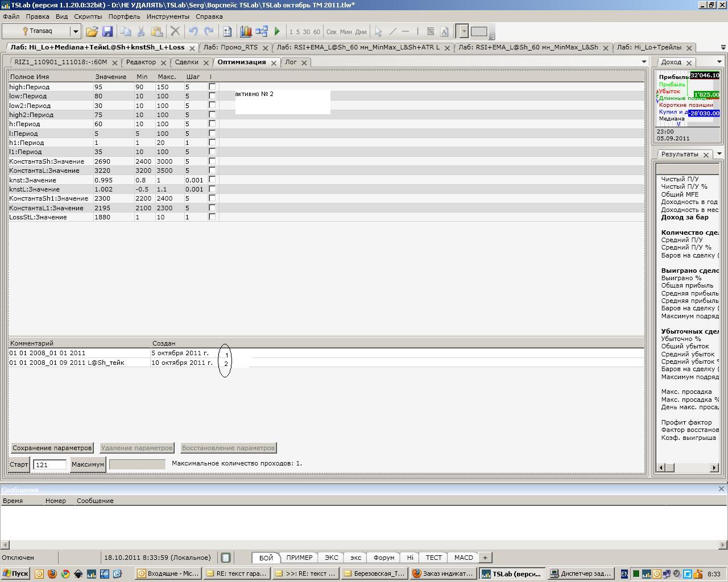Image resolution: width=728 pixels, height=582 pixels.
Task: Check the LossStL:Значение row checkbox
Action: click(212, 217)
